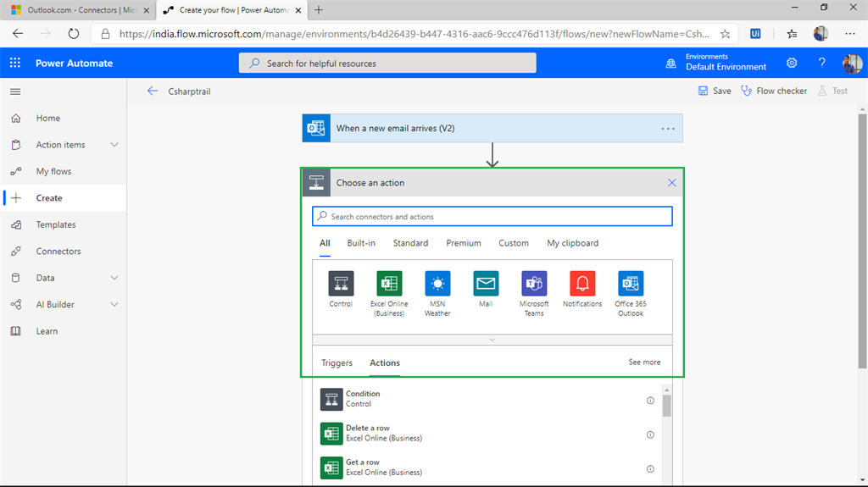868x487 pixels.
Task: Show info for Get a row action
Action: (650, 468)
